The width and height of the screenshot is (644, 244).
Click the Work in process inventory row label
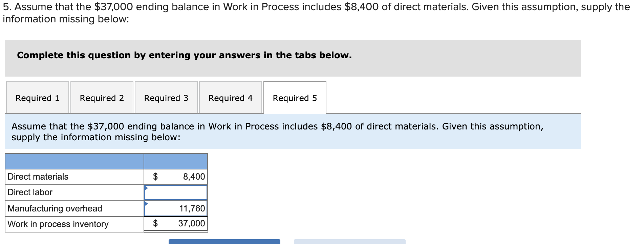click(58, 224)
